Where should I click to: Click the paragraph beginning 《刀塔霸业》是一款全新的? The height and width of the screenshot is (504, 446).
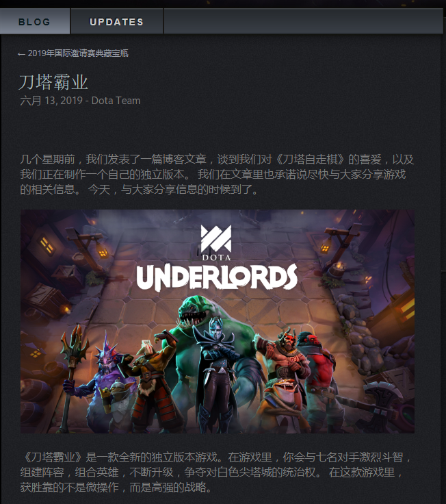pyautogui.click(x=215, y=473)
